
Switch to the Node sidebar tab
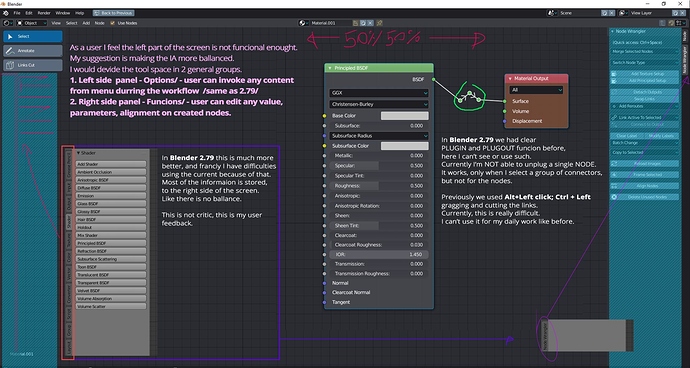click(x=685, y=36)
